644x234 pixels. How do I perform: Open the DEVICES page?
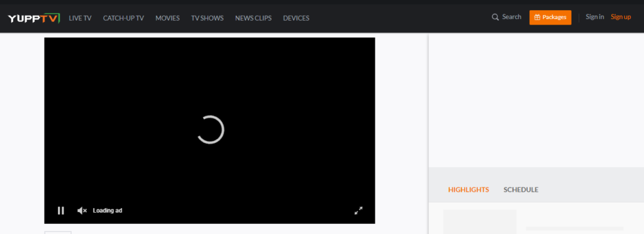pos(296,18)
